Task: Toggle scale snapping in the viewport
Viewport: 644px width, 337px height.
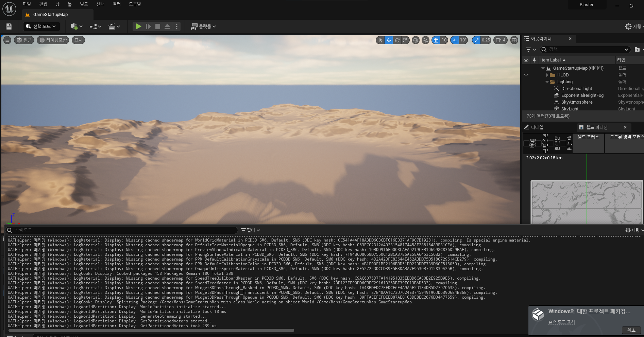Action: coord(476,40)
